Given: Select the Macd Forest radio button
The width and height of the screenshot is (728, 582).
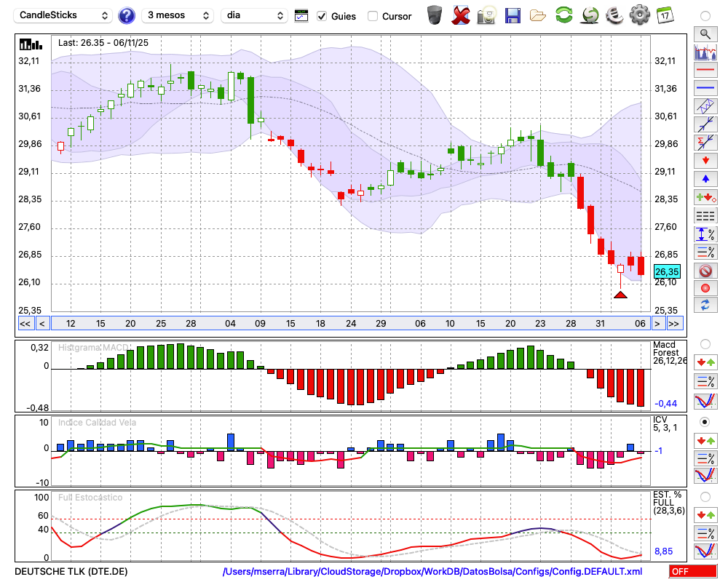Looking at the screenshot, I should (x=705, y=343).
